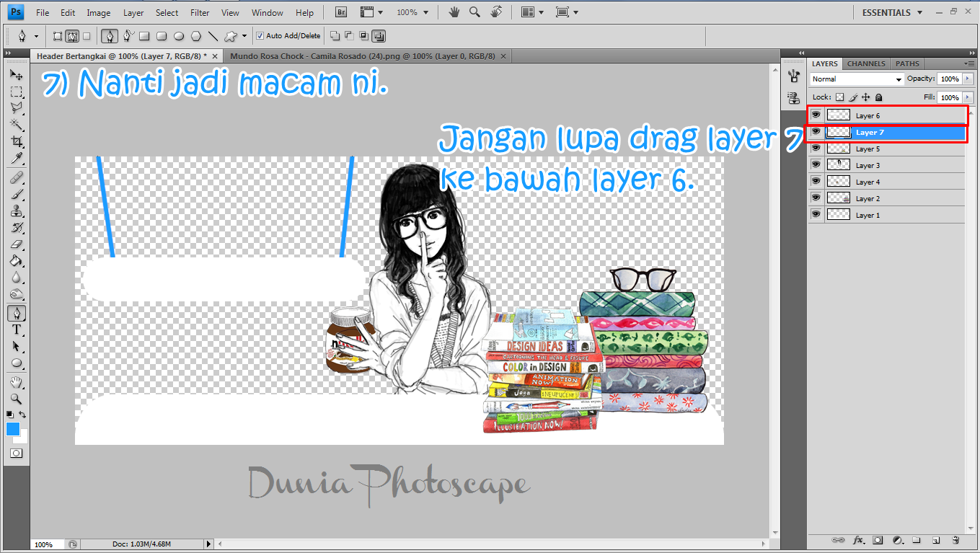Select the Polygonal Lasso tool
The width and height of the screenshot is (980, 553).
17,108
